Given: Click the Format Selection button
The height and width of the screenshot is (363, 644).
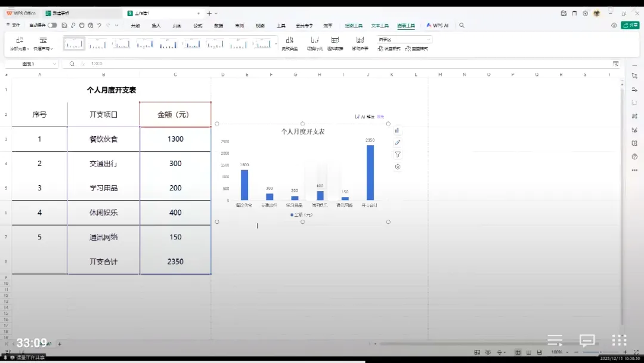Looking at the screenshot, I should (389, 48).
